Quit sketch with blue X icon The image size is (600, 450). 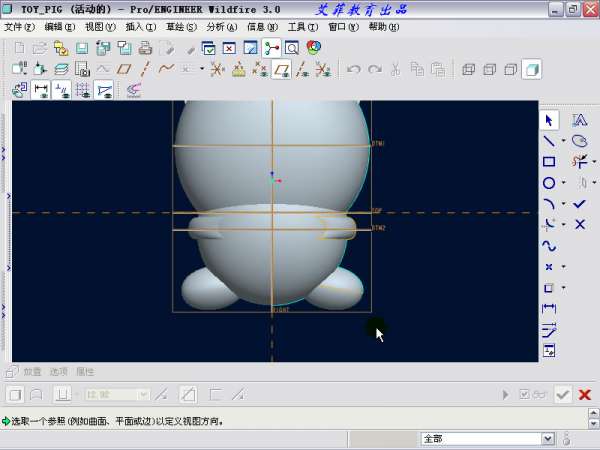tap(579, 224)
